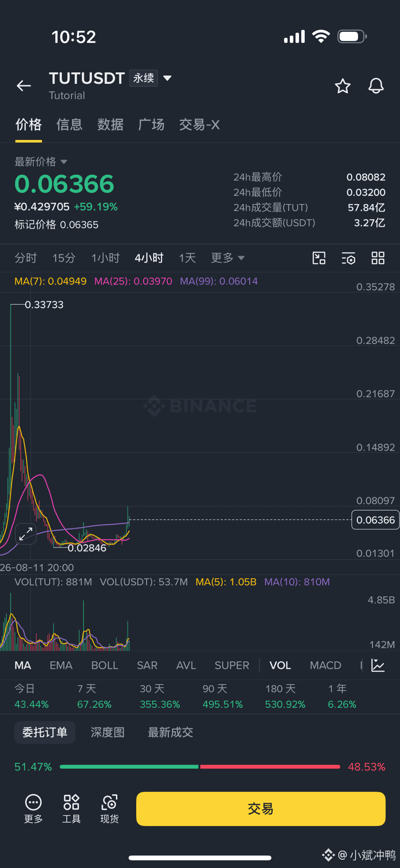Viewport: 400px width, 868px height.
Task: Open the indicator chart settings icon
Action: pyautogui.click(x=378, y=665)
